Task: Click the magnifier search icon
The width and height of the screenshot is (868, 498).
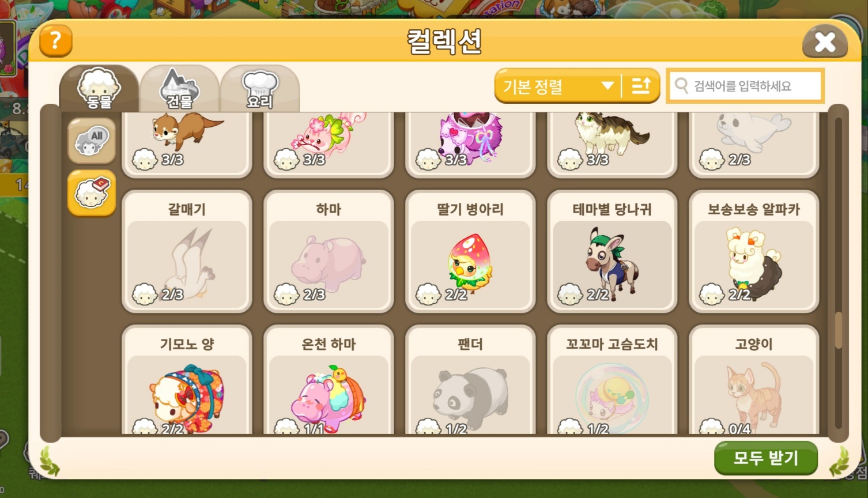Action: [681, 85]
